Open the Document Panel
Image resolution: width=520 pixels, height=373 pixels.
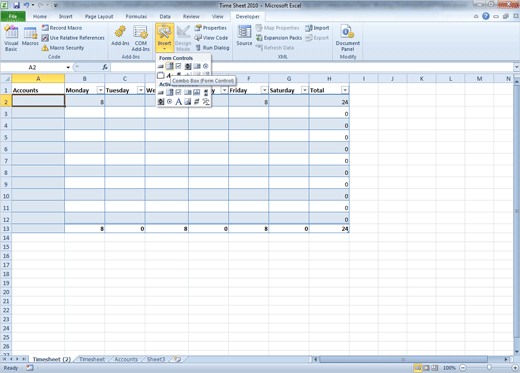[347, 38]
